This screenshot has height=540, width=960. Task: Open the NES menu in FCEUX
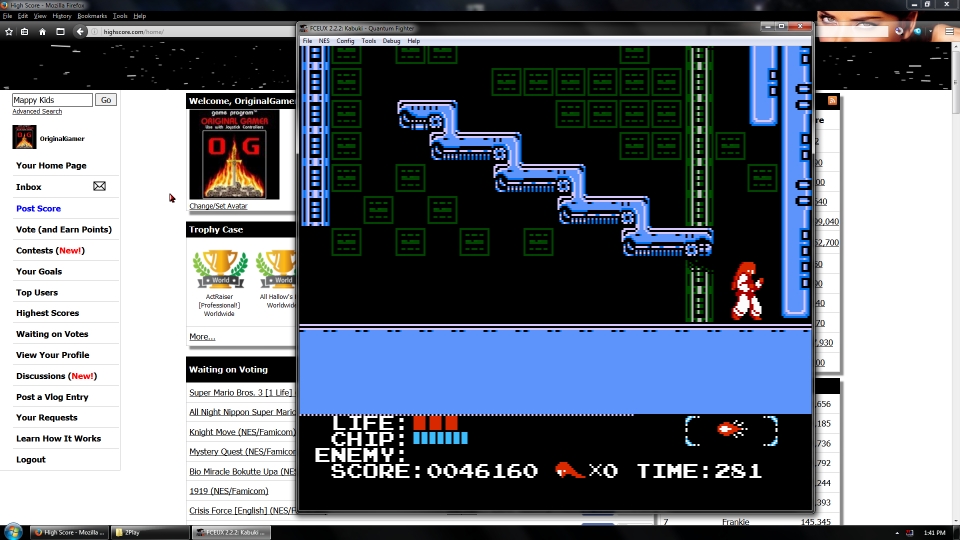click(x=324, y=41)
